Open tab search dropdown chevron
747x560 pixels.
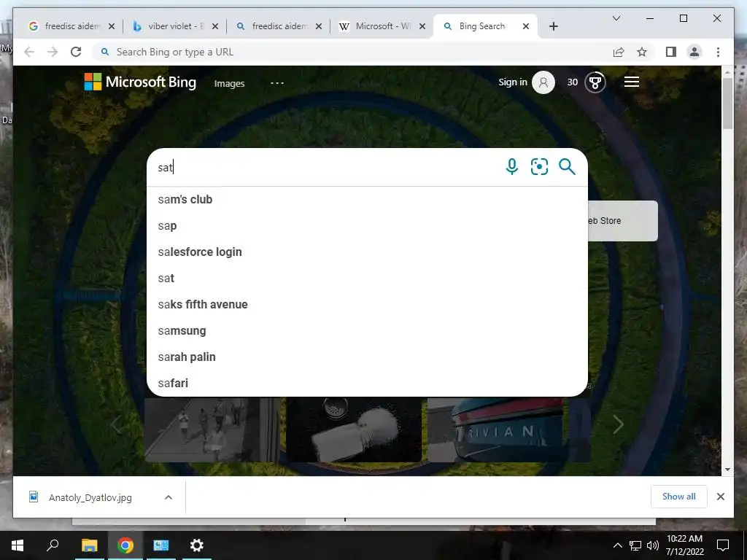616,18
